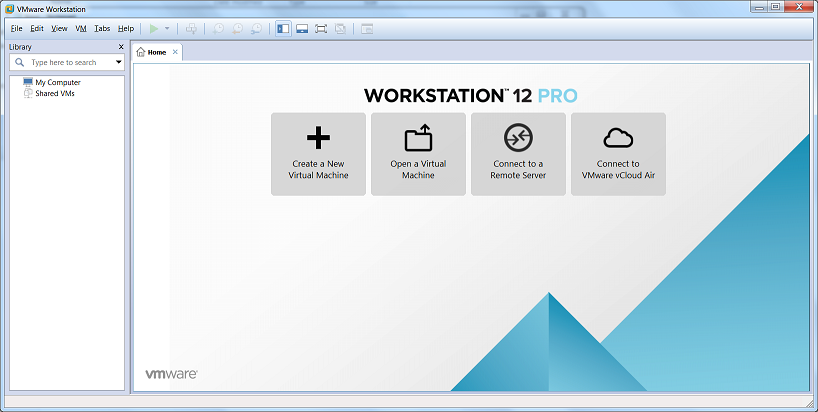Close the Library panel
The width and height of the screenshot is (818, 412).
coord(121,47)
